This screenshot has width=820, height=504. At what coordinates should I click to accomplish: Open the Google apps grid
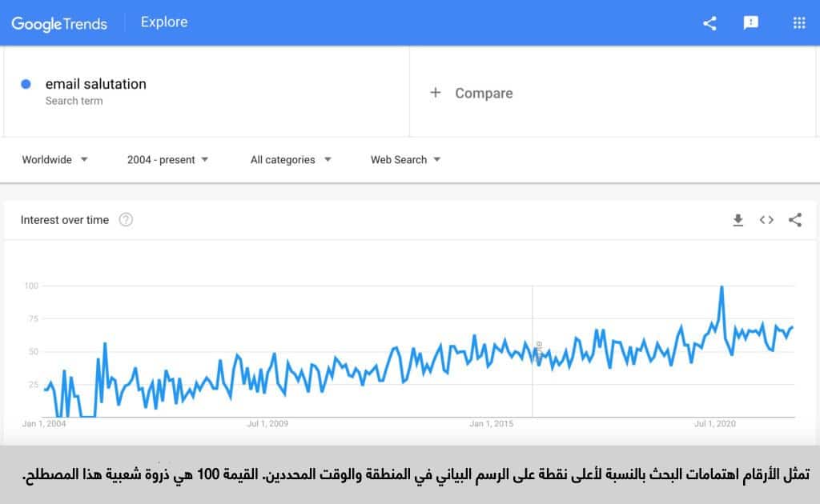[798, 22]
